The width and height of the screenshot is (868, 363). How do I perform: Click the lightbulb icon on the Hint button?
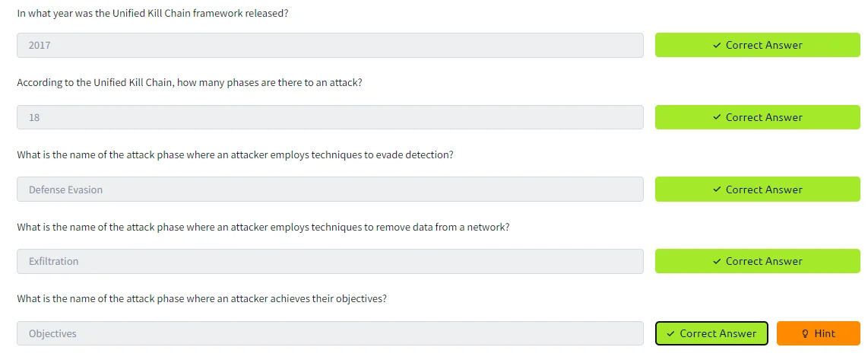click(806, 333)
